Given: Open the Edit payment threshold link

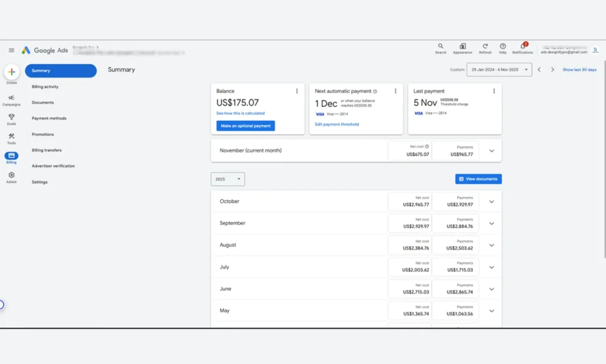Looking at the screenshot, I should [x=336, y=124].
